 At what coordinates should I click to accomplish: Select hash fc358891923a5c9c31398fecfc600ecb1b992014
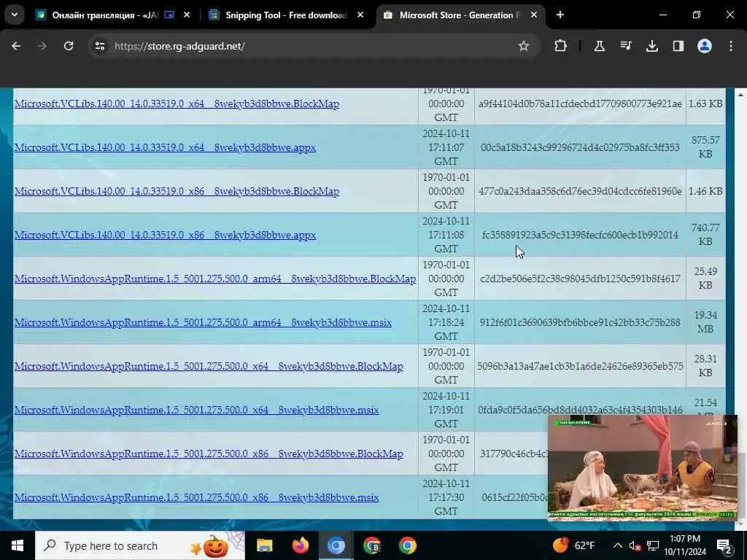[x=580, y=236]
